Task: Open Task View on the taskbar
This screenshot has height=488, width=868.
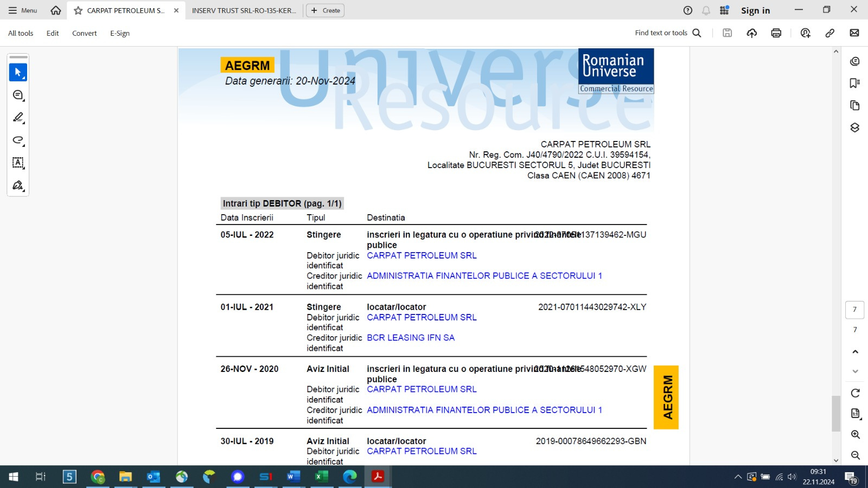Action: point(40,477)
